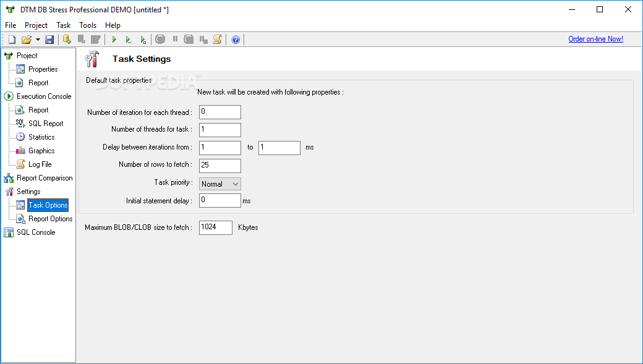Click the Task Settings header tools icon
643x364 pixels.
[92, 59]
